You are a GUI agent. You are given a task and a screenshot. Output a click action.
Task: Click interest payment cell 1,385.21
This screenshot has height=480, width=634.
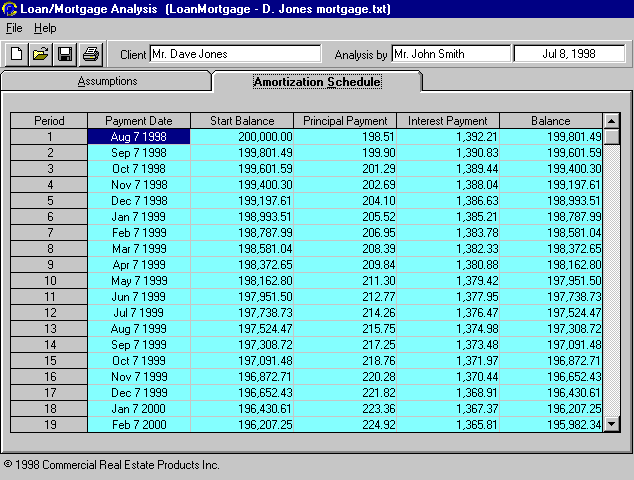coord(448,217)
